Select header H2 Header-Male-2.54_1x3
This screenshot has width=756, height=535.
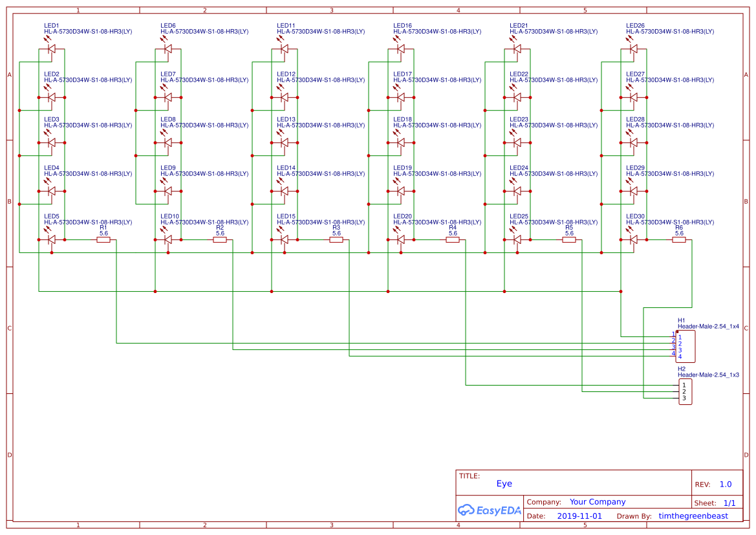tap(685, 391)
